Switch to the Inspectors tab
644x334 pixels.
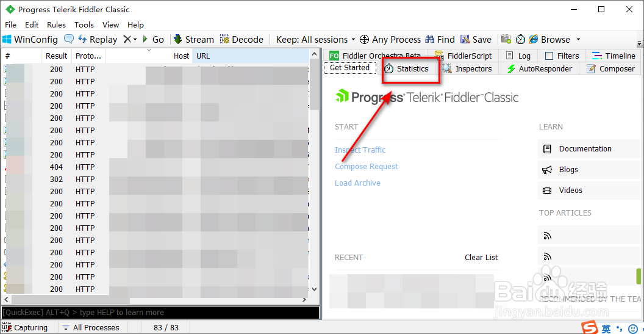467,68
